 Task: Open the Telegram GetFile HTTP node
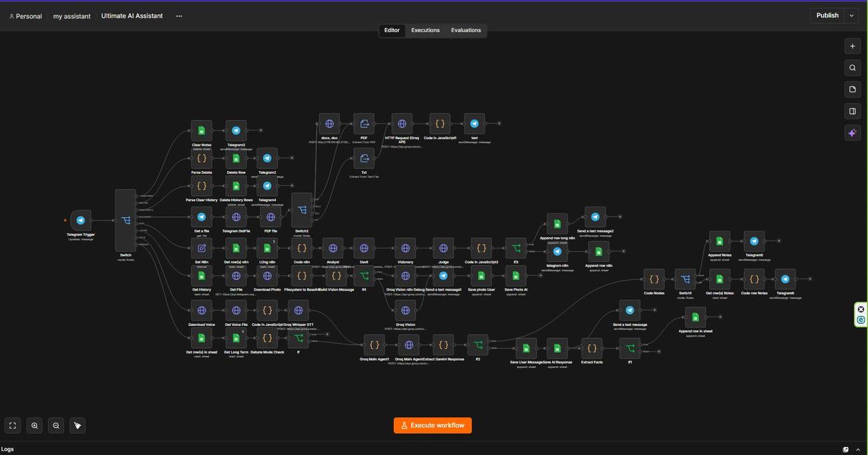pyautogui.click(x=236, y=216)
